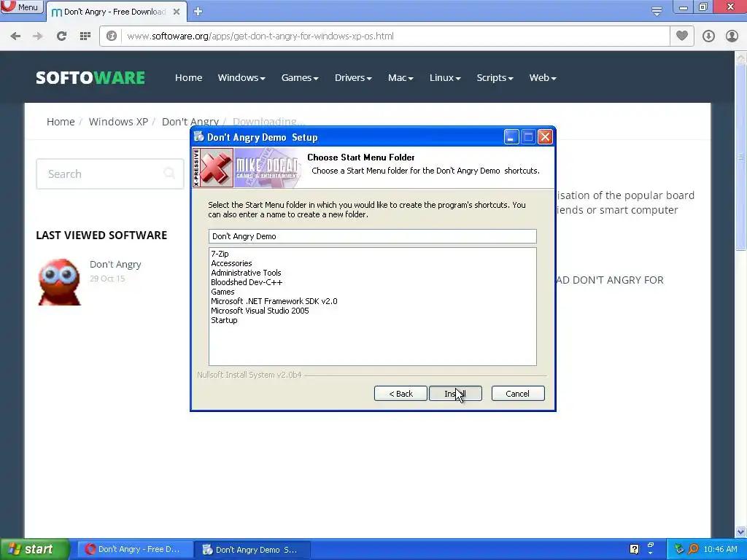Screen dimensions: 747x560
Task: Click the user account icon in browser
Action: pos(732,36)
